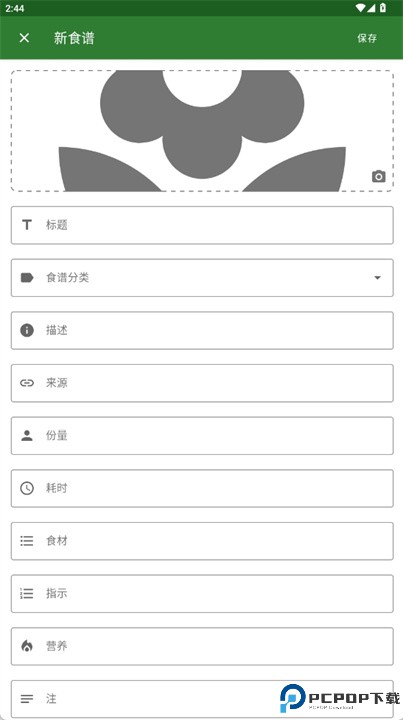Click the tag icon beside 食谱分类
Image resolution: width=403 pixels, height=720 pixels.
[x=27, y=277]
